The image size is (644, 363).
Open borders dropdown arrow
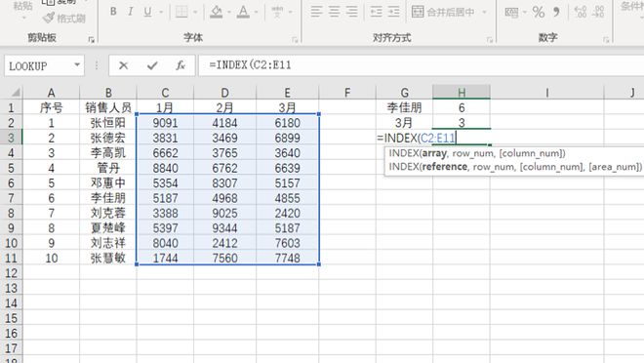pyautogui.click(x=195, y=12)
